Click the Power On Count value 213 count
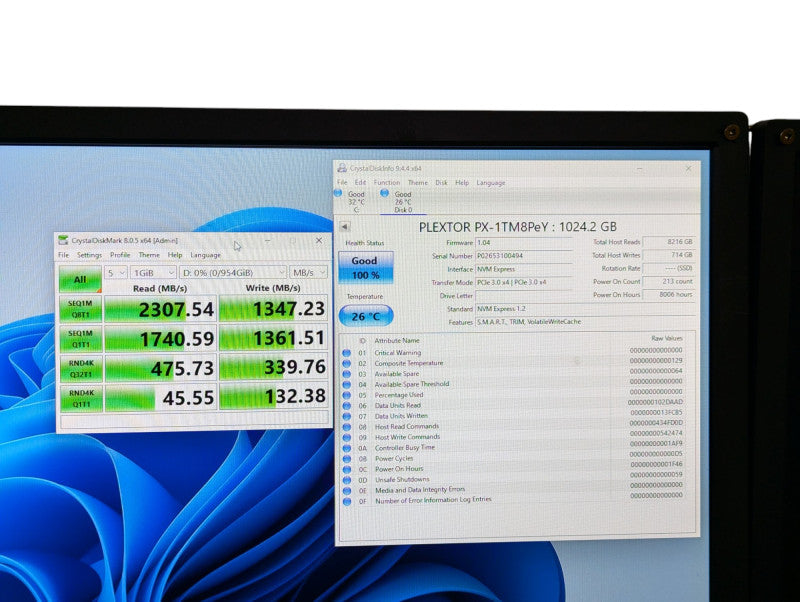This screenshot has height=602, width=800. (x=669, y=281)
